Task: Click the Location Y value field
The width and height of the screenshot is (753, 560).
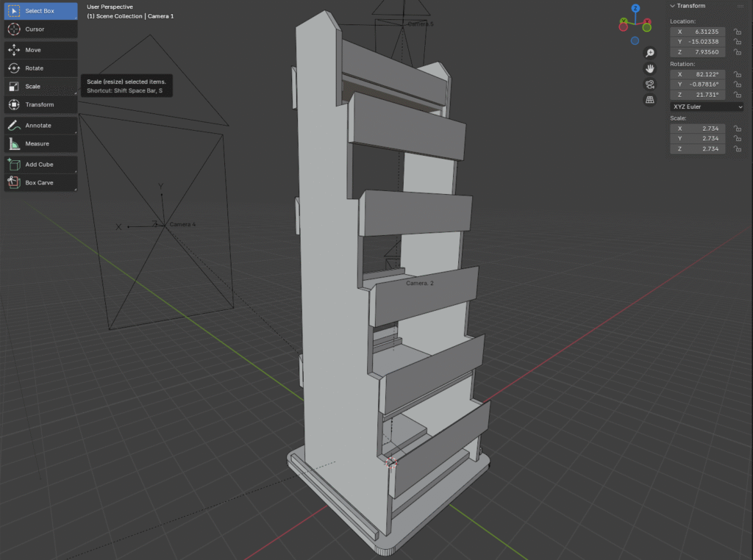Action: [698, 42]
